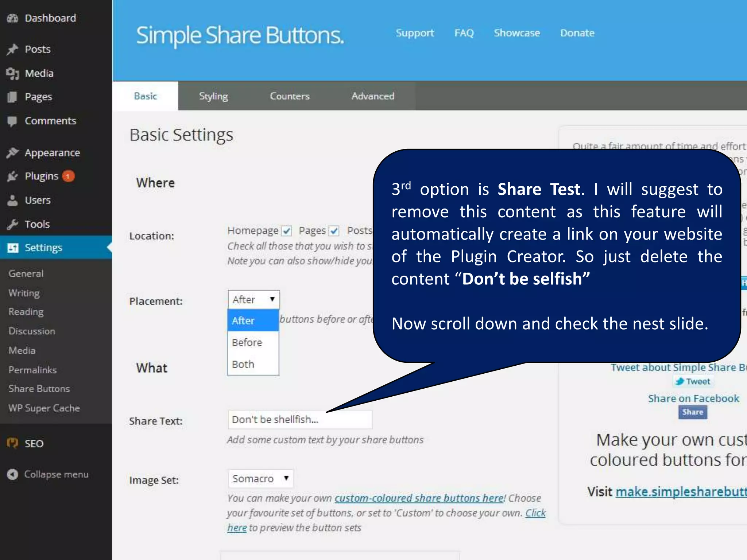Open the Dashboard icon in sidebar

click(x=12, y=18)
